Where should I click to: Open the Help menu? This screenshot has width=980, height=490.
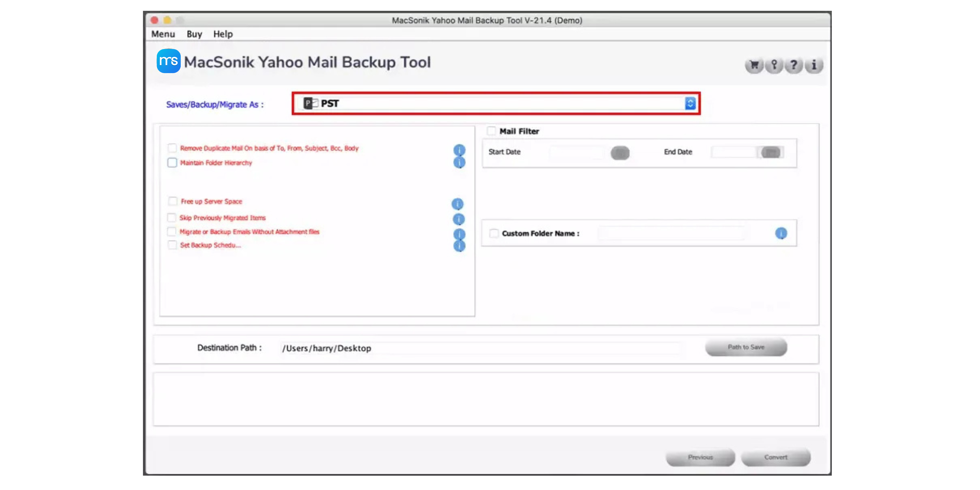coord(223,34)
